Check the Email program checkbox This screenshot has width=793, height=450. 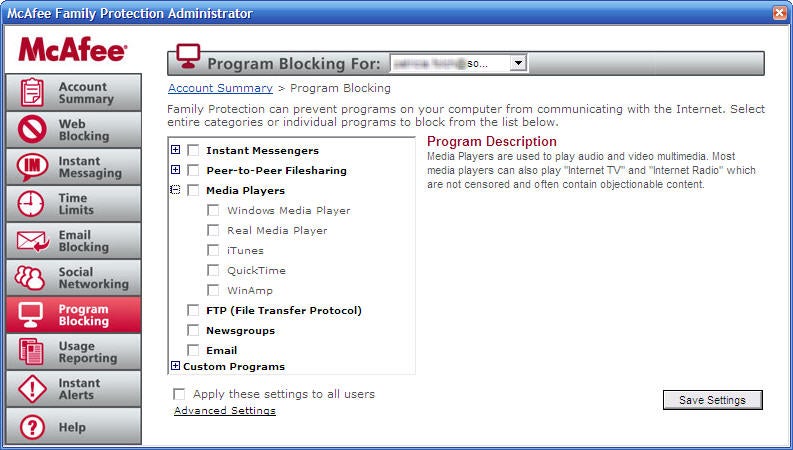click(x=193, y=350)
